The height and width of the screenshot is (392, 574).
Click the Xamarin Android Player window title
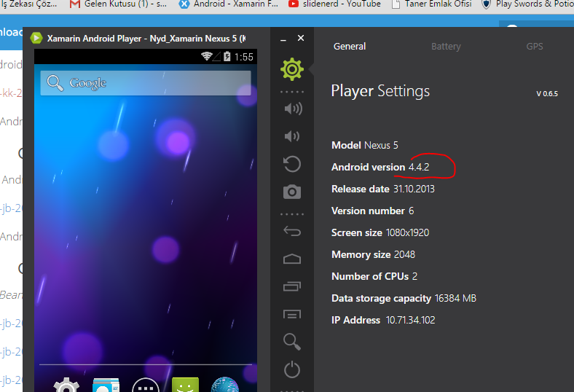pos(146,39)
